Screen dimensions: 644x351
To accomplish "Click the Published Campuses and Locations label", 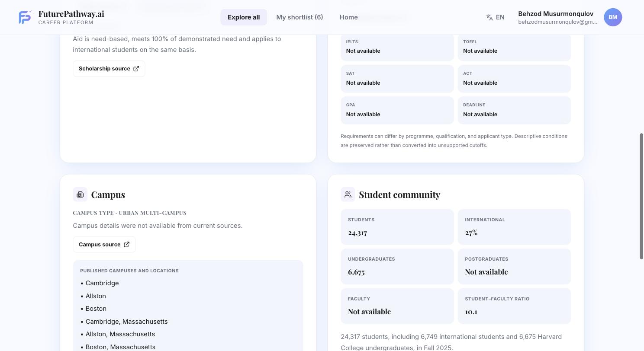I will pyautogui.click(x=129, y=271).
